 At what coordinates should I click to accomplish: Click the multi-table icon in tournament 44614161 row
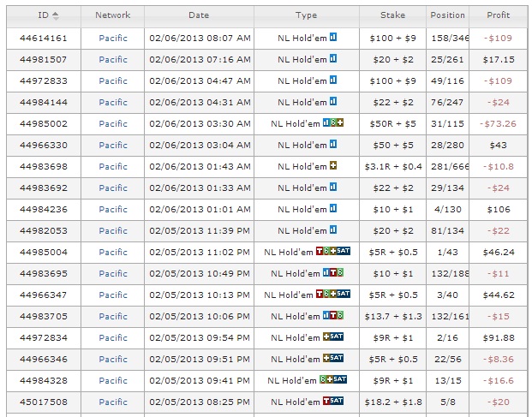[x=333, y=39]
